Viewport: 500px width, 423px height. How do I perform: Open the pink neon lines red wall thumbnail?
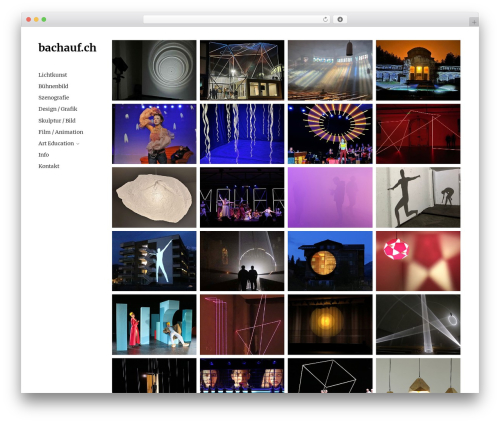coord(242,325)
